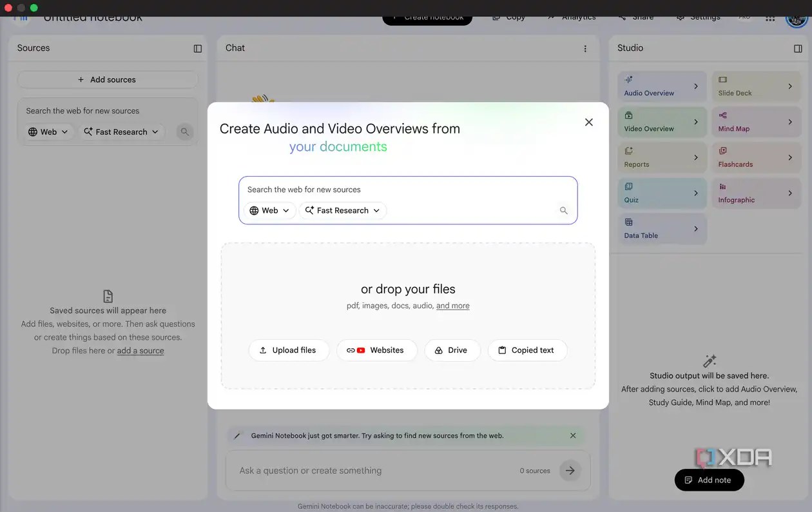
Task: Click Copy in the top bar
Action: point(509,19)
